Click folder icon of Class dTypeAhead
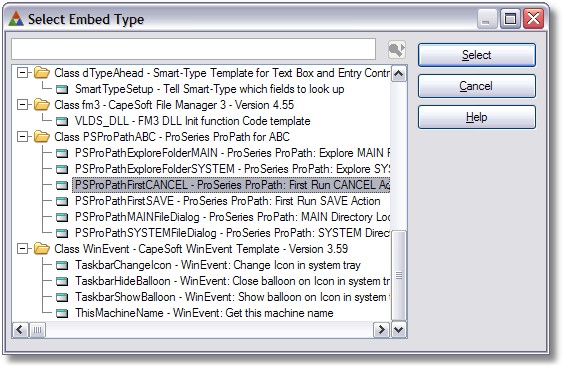564x369 pixels. tap(42, 73)
